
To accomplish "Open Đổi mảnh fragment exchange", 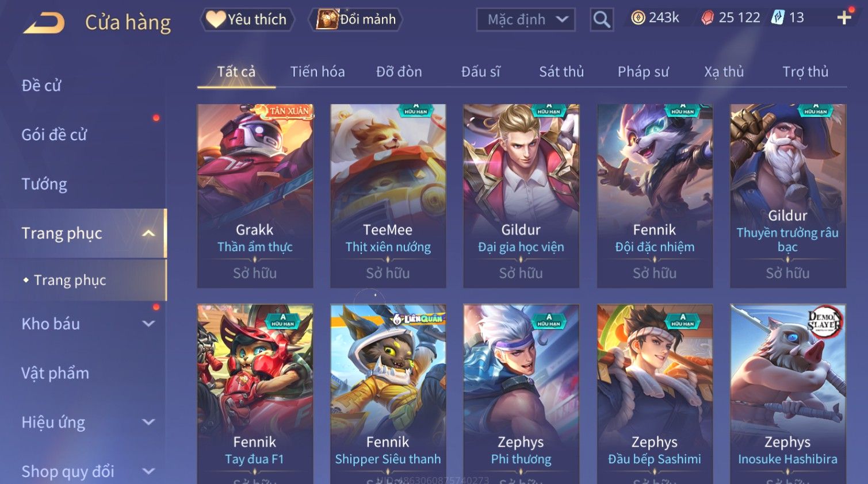I will (x=355, y=20).
